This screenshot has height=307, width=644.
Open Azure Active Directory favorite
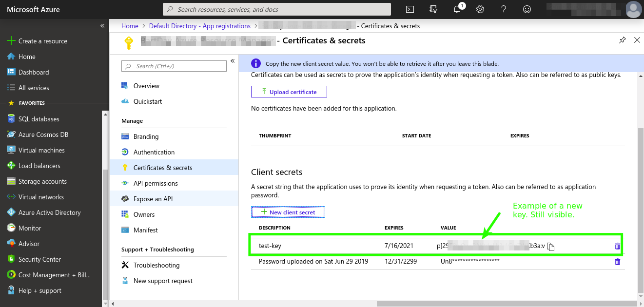pos(51,212)
